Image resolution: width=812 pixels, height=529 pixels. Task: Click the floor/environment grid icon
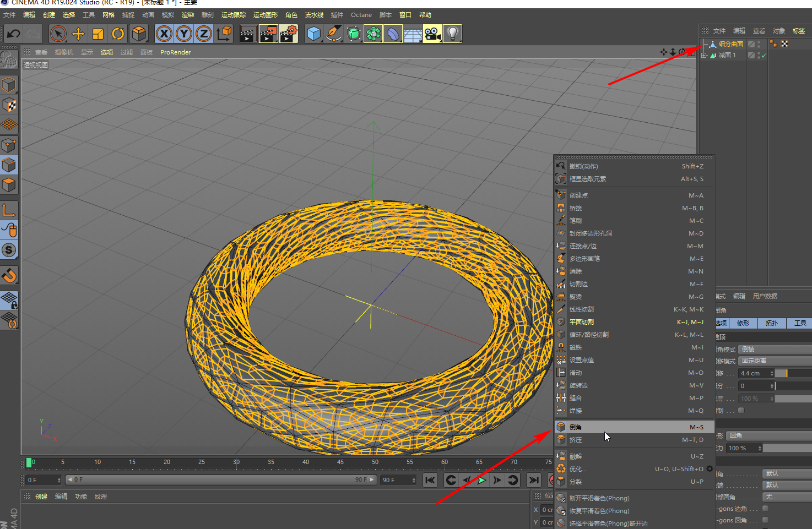pos(413,34)
